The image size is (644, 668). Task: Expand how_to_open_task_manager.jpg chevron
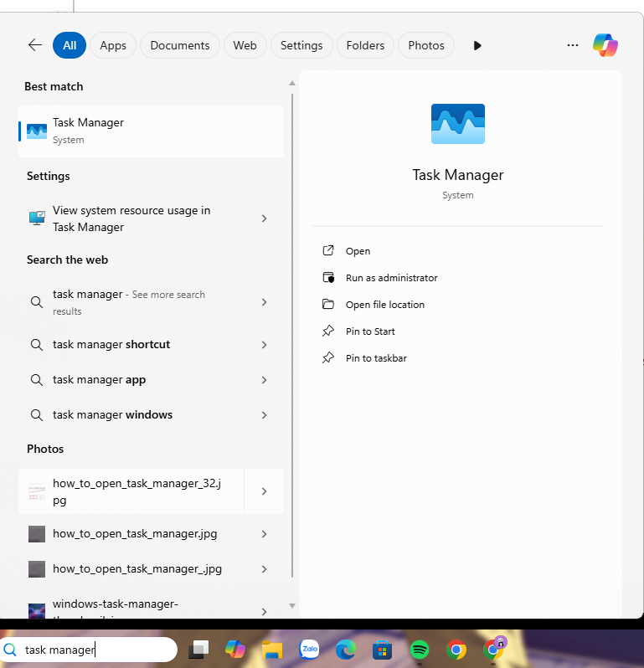click(265, 534)
